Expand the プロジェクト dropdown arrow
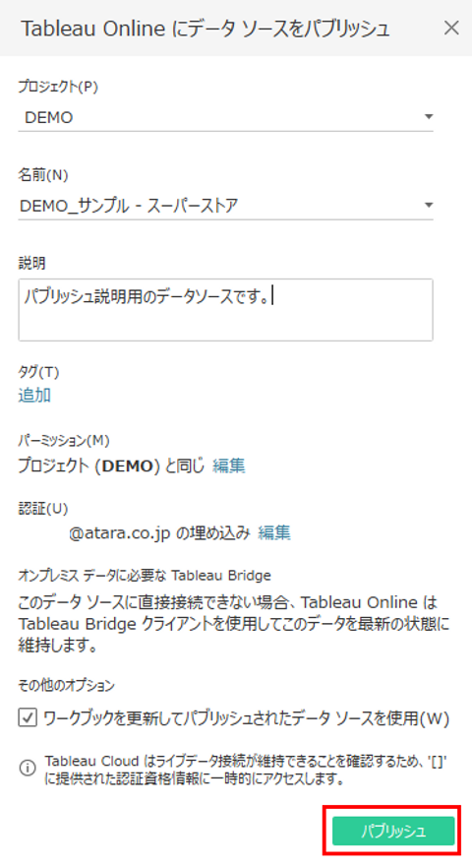 [x=429, y=117]
